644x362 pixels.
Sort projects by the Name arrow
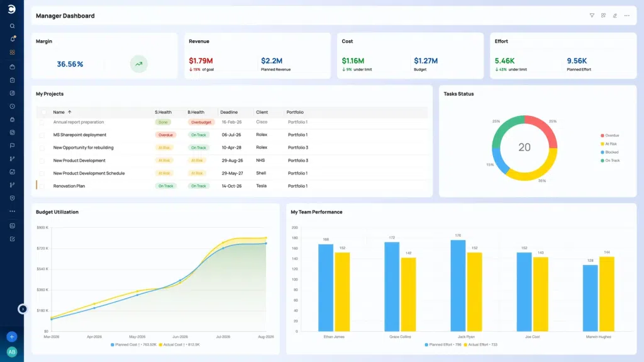69,112
